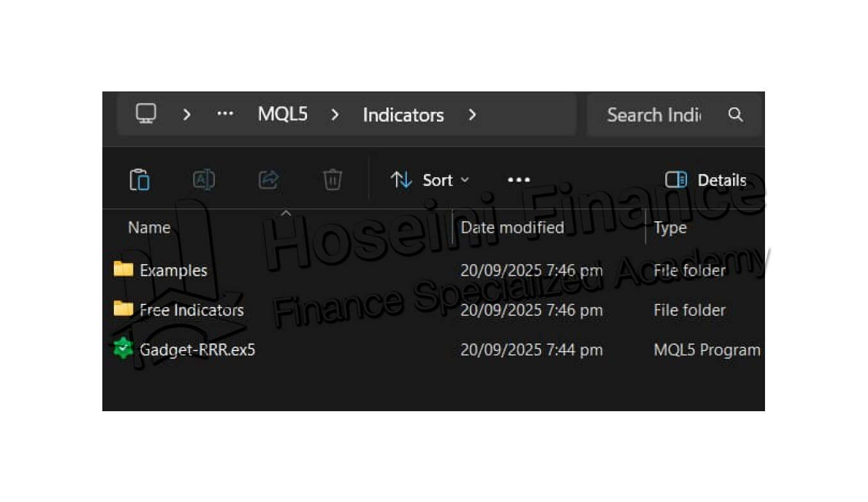Expand chevron after Indicators in breadcrumb

(472, 115)
